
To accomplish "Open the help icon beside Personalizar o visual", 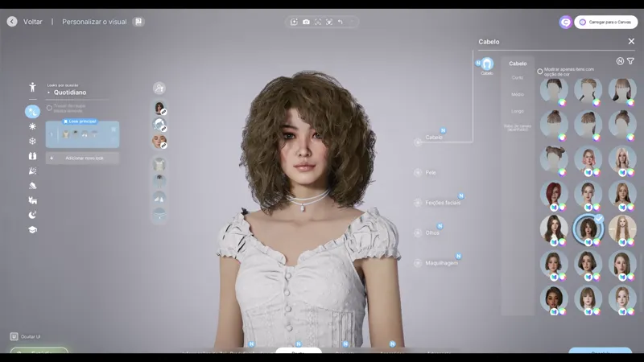I will (x=138, y=22).
